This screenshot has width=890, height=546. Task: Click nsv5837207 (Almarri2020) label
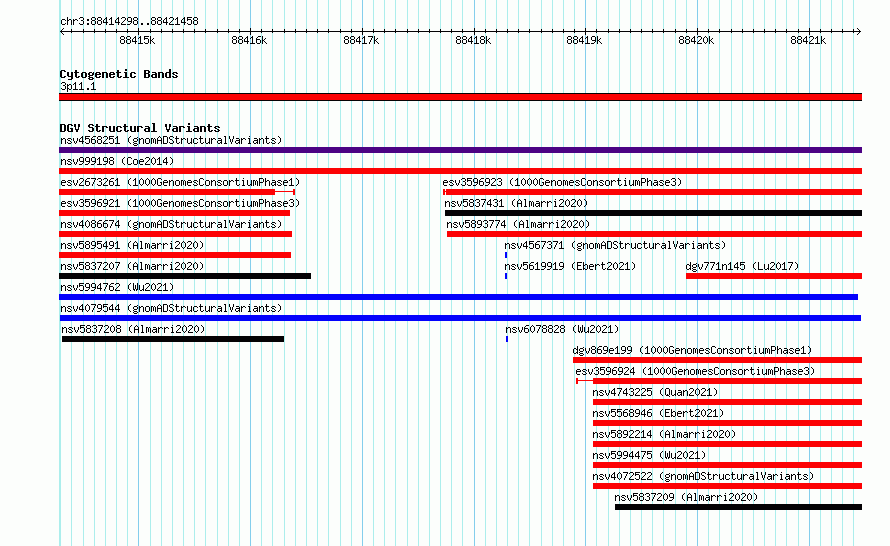132,266
